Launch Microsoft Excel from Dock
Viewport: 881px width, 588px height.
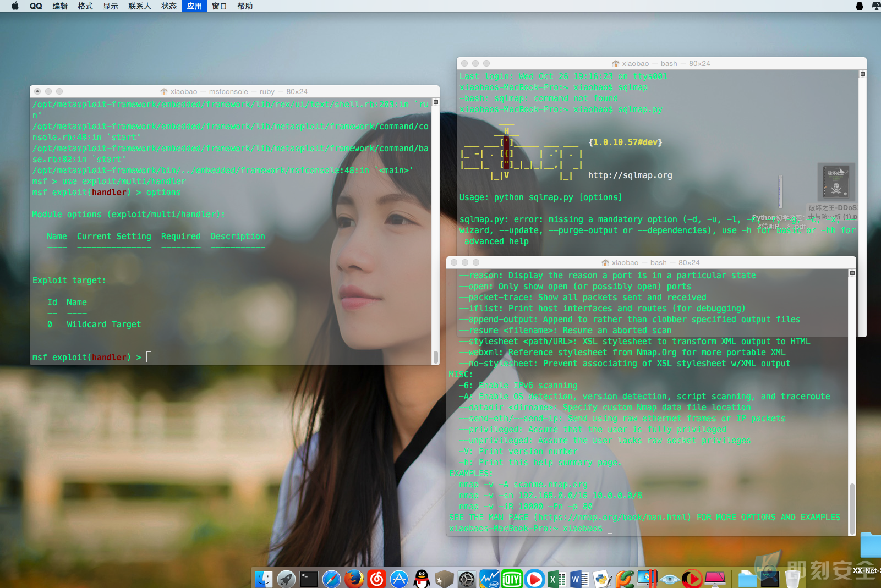[557, 579]
